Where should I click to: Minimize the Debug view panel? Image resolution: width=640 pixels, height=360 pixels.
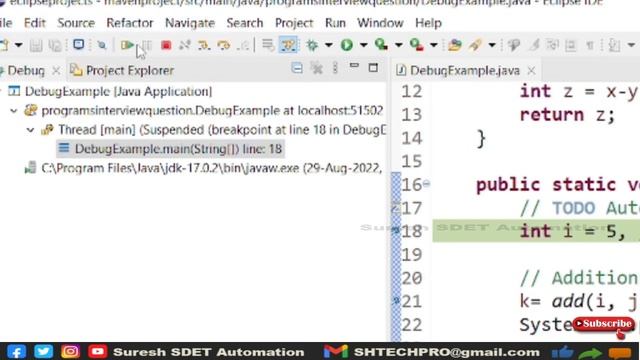coord(354,66)
